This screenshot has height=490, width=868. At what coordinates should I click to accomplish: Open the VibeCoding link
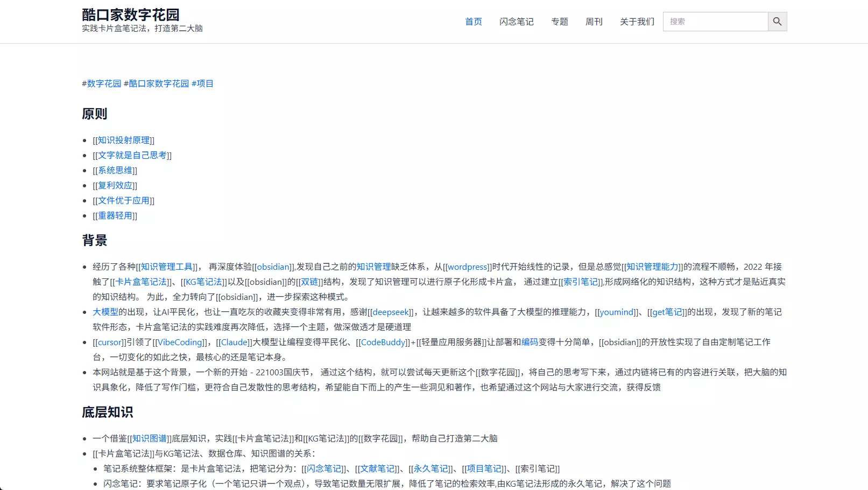[x=179, y=342]
